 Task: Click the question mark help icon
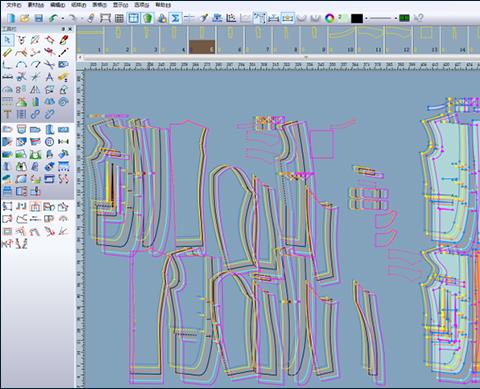tap(419, 18)
